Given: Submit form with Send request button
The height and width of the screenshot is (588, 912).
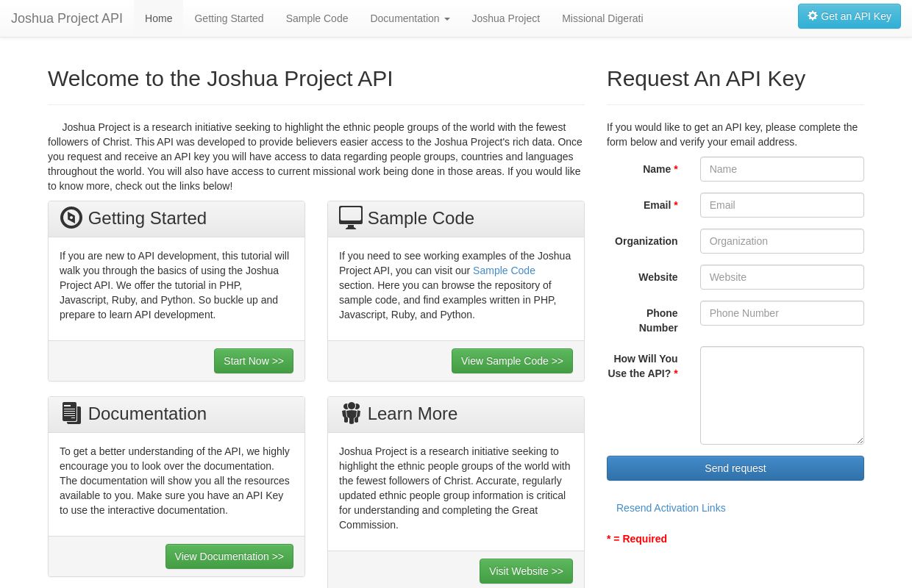Looking at the screenshot, I should click(735, 468).
